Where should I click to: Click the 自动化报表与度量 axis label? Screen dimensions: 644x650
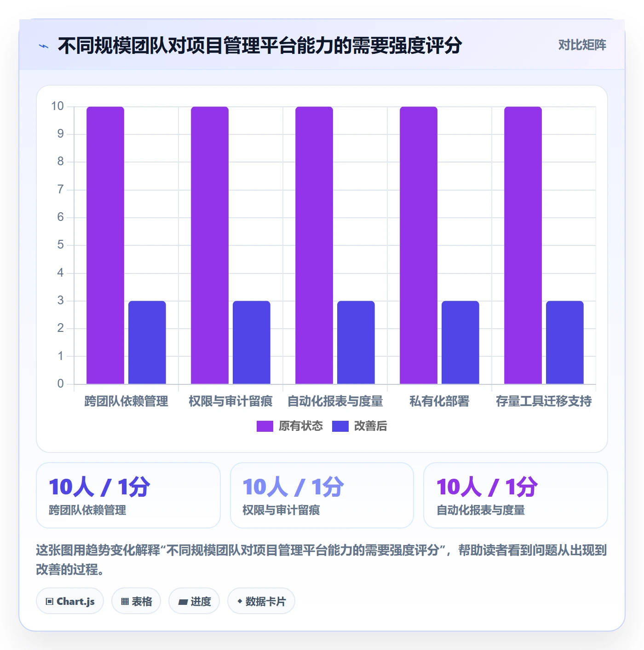[335, 401]
